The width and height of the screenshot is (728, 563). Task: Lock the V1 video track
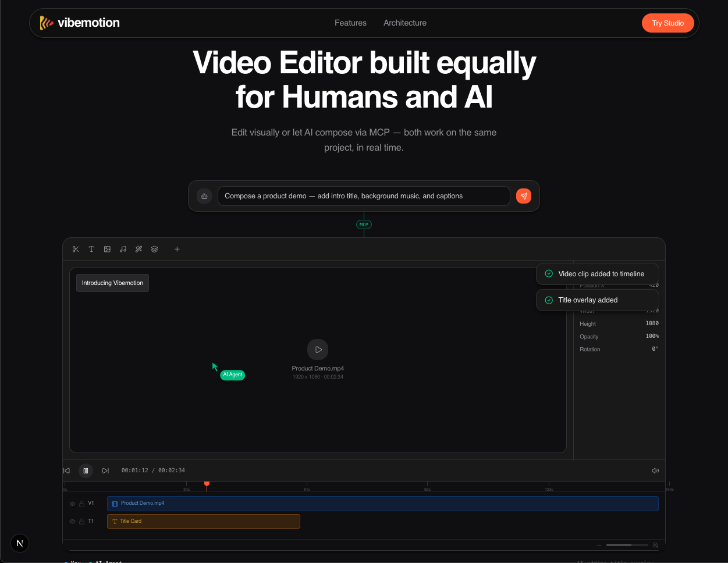tap(81, 504)
